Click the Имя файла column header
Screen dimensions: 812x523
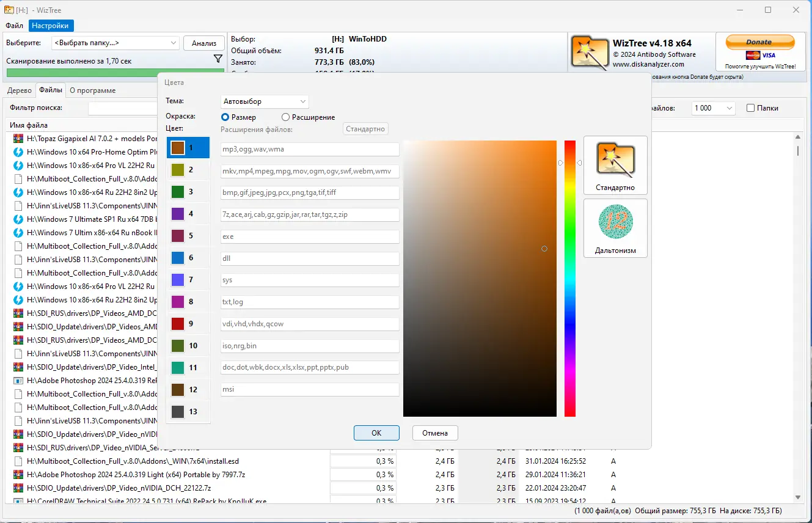[x=29, y=125]
